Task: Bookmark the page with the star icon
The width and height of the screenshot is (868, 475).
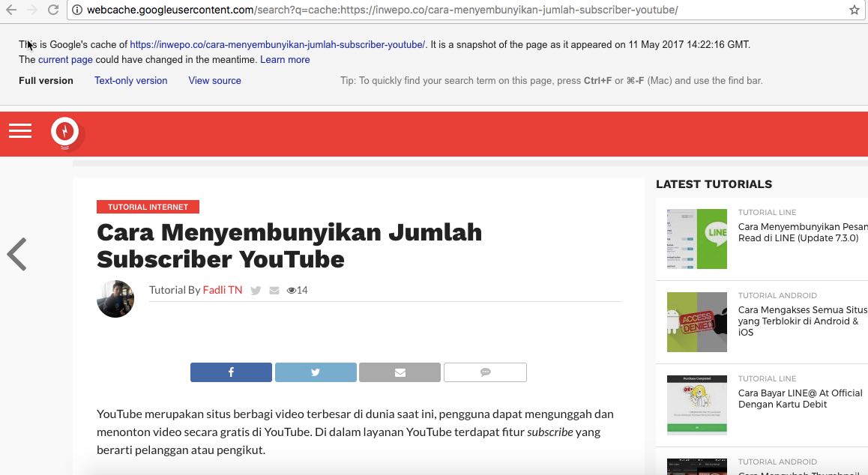Action: pyautogui.click(x=855, y=10)
